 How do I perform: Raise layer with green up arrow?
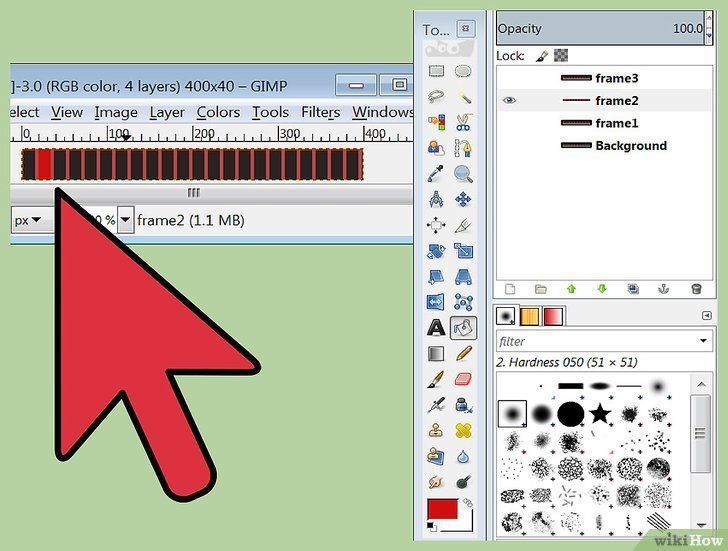[x=571, y=289]
